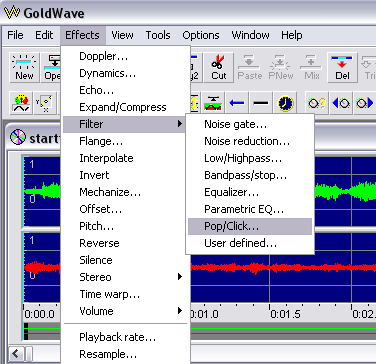The height and width of the screenshot is (364, 376).
Task: Select Noise gate... filter
Action: coord(250,124)
